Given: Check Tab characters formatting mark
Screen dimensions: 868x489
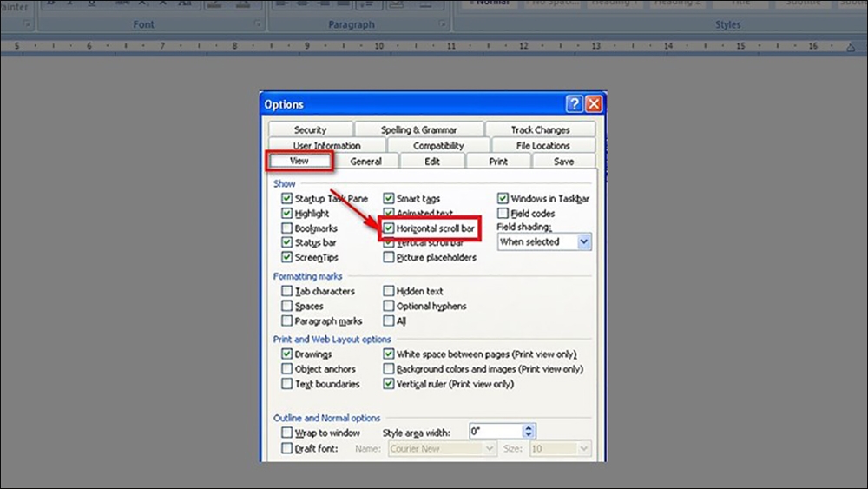Looking at the screenshot, I should tap(286, 291).
